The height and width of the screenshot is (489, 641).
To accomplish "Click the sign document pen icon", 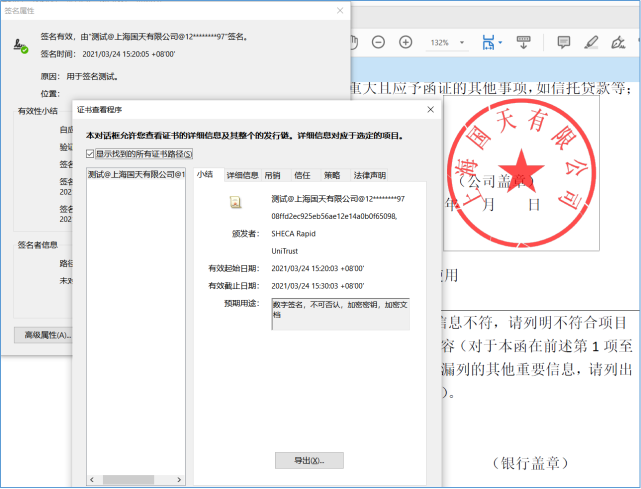I will pos(618,42).
